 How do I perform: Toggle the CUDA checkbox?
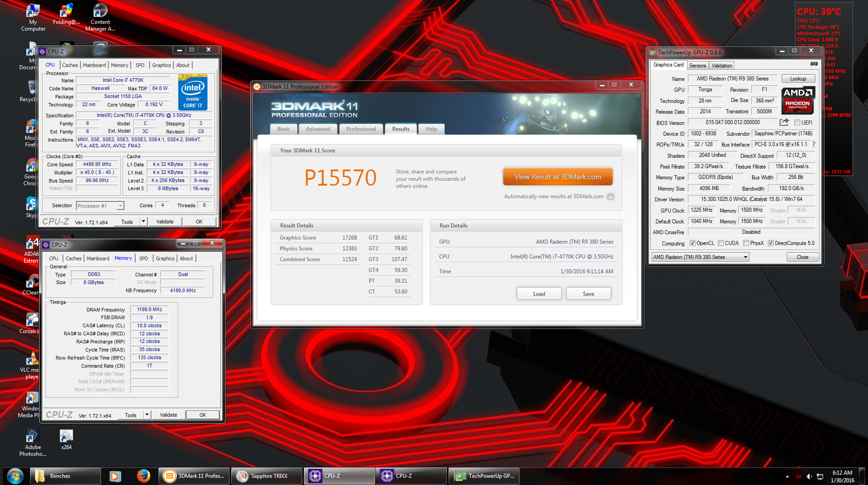point(721,243)
